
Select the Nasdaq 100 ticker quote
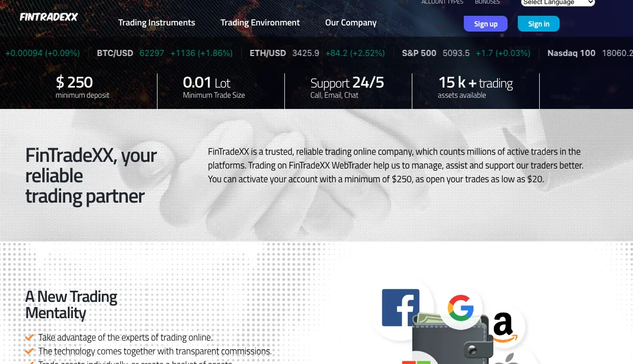590,53
